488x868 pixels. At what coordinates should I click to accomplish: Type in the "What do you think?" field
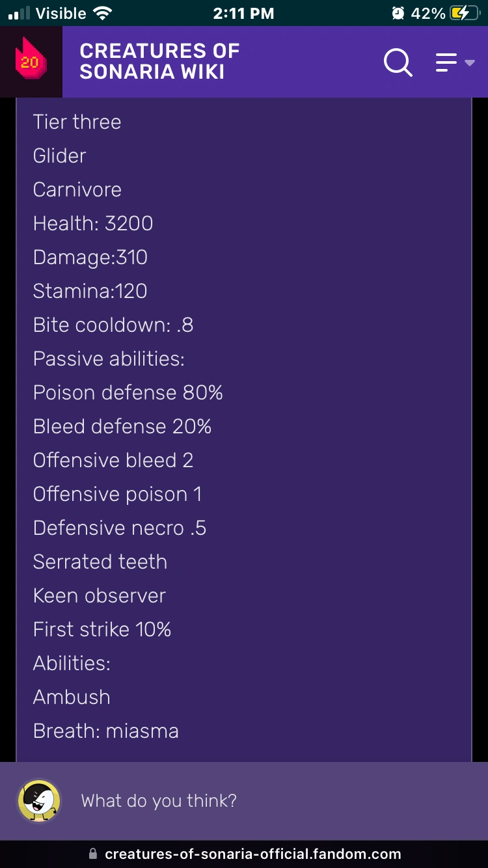click(260, 800)
